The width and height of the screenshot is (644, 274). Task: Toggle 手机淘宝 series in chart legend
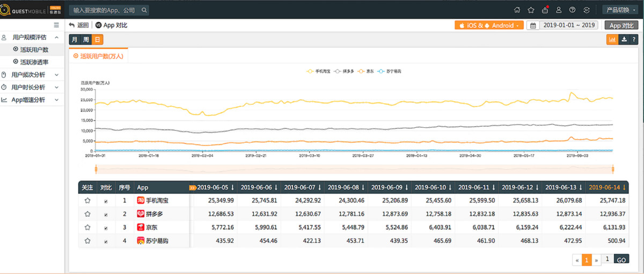pos(318,71)
